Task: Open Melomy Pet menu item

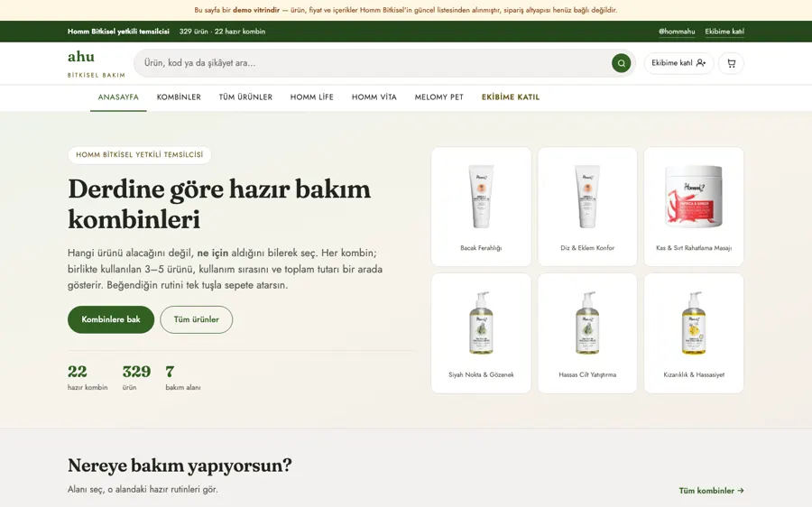Action: 438,97
